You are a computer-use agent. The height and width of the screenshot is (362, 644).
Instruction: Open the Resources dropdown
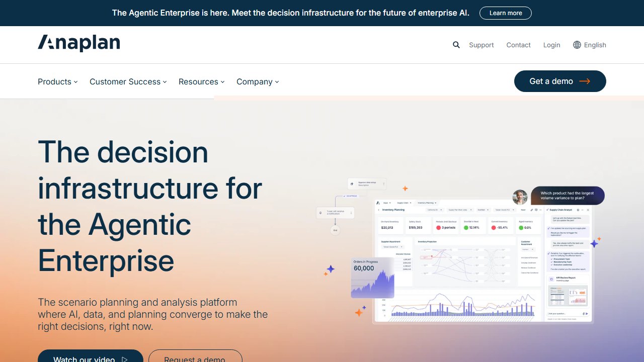point(202,81)
